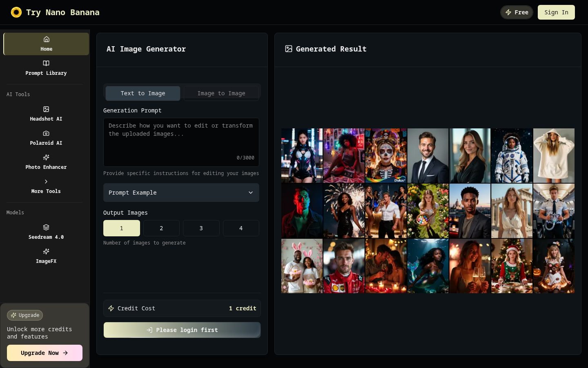
Task: Expand More Tools in the sidebar
Action: click(x=46, y=186)
